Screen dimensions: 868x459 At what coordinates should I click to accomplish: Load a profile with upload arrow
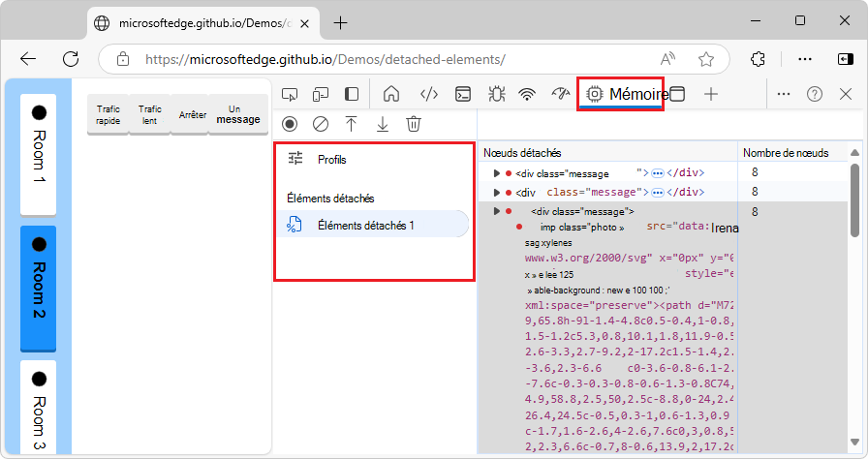coord(351,124)
